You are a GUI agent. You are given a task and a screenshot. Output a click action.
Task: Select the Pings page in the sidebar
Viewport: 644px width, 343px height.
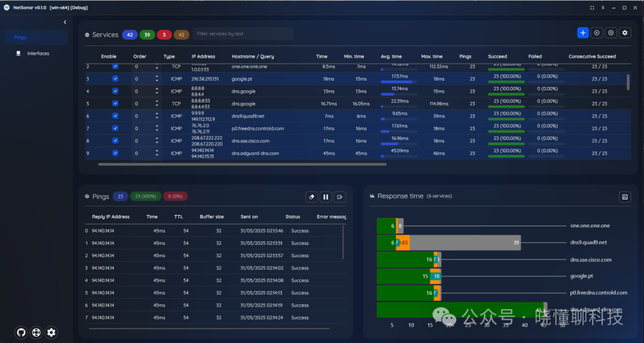tap(21, 38)
